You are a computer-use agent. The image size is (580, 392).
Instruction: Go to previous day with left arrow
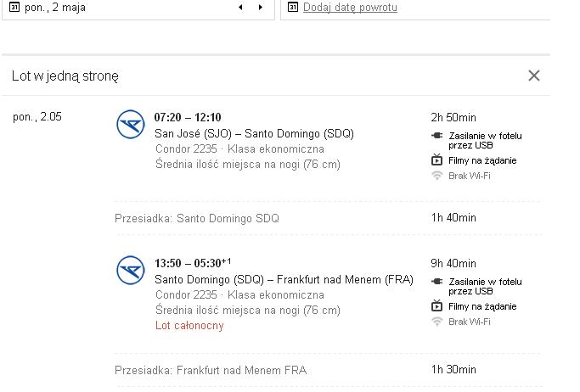pos(241,7)
